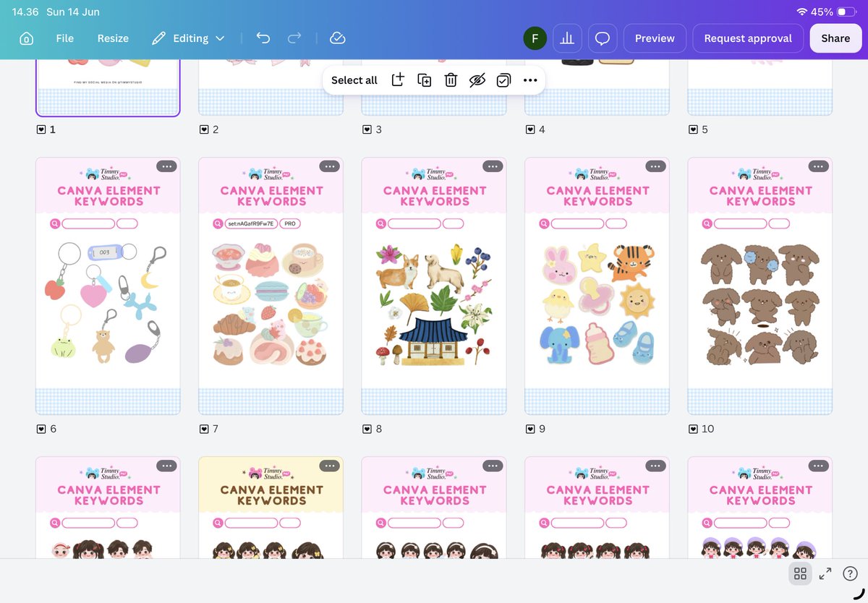Select page 7 desserts thumbnail
Viewport: 868px width, 603px height.
point(271,286)
